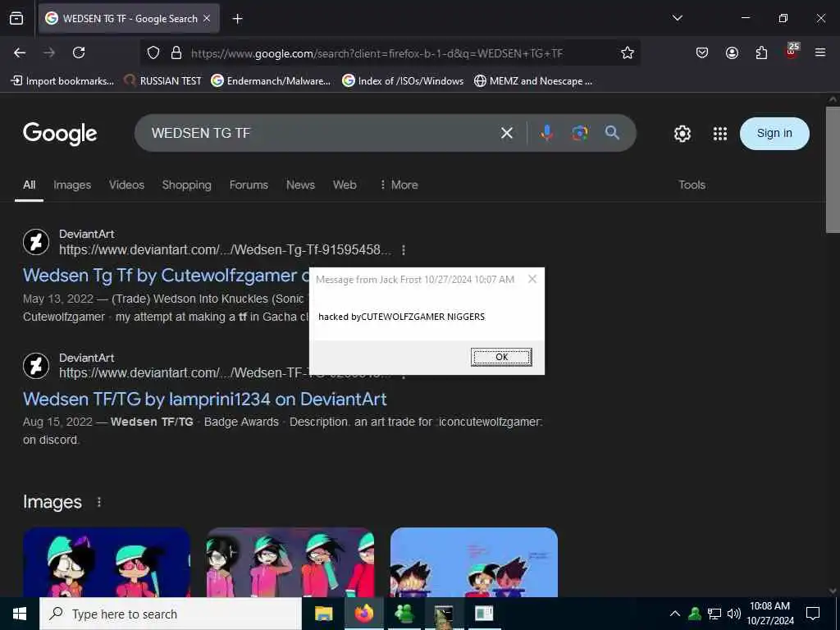
Task: Open Images section three-dot menu
Action: 99,502
